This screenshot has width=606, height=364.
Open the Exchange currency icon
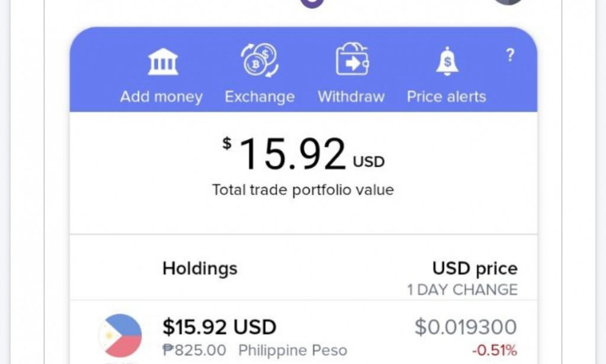click(x=259, y=59)
